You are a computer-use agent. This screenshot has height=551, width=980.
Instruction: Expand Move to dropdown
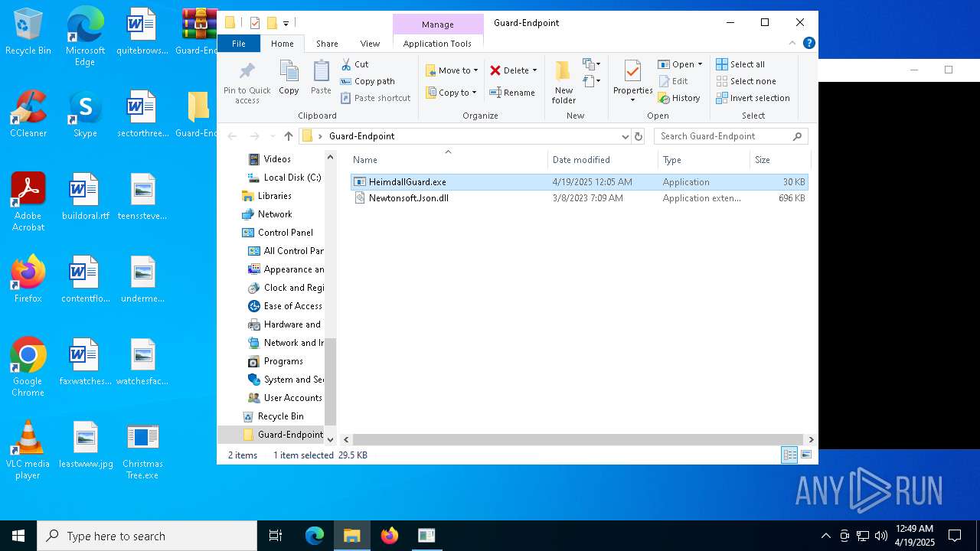point(475,70)
